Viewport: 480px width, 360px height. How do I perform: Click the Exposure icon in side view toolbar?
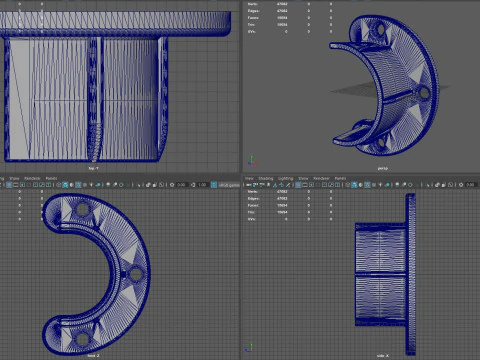461,185
